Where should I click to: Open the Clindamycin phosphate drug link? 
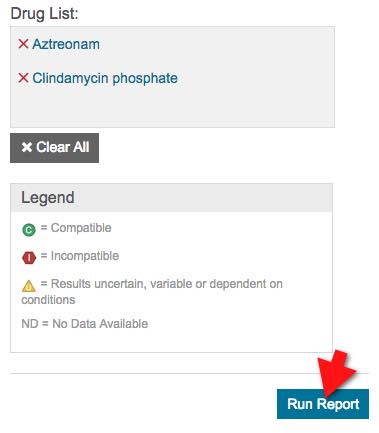pyautogui.click(x=105, y=78)
